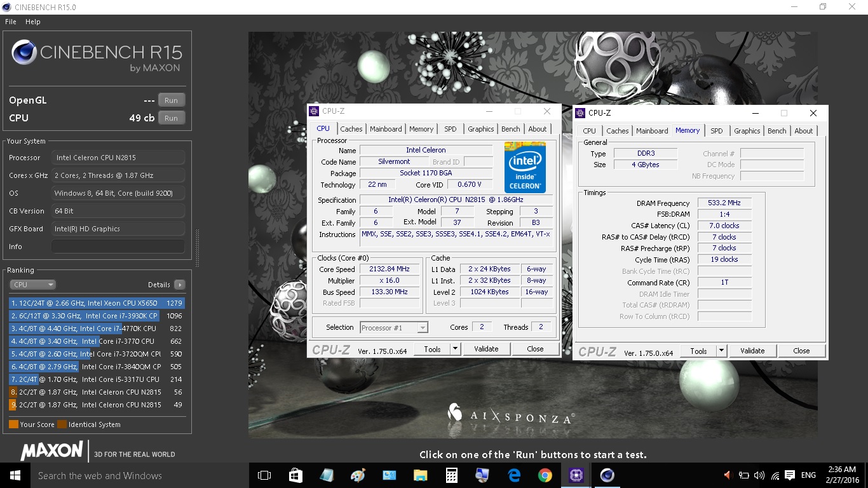The width and height of the screenshot is (868, 488).
Task: Open About tab in left CPU-Z window
Action: [538, 129]
